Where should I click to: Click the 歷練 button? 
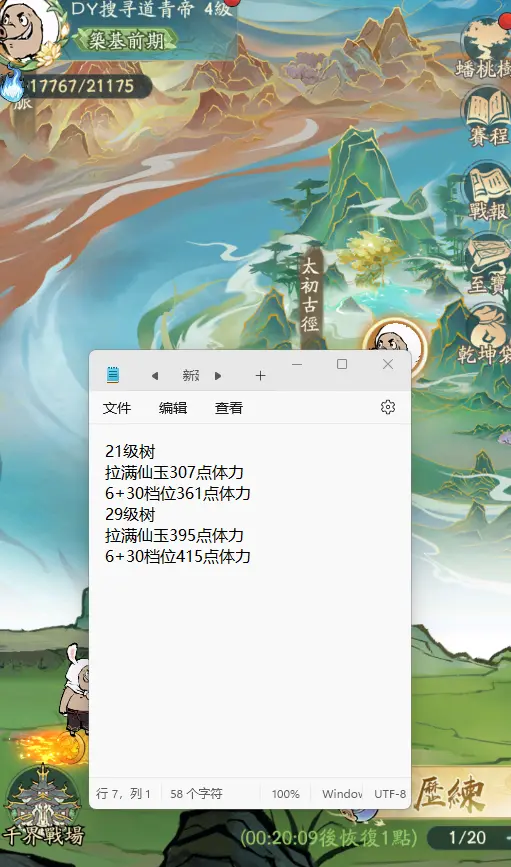(449, 795)
